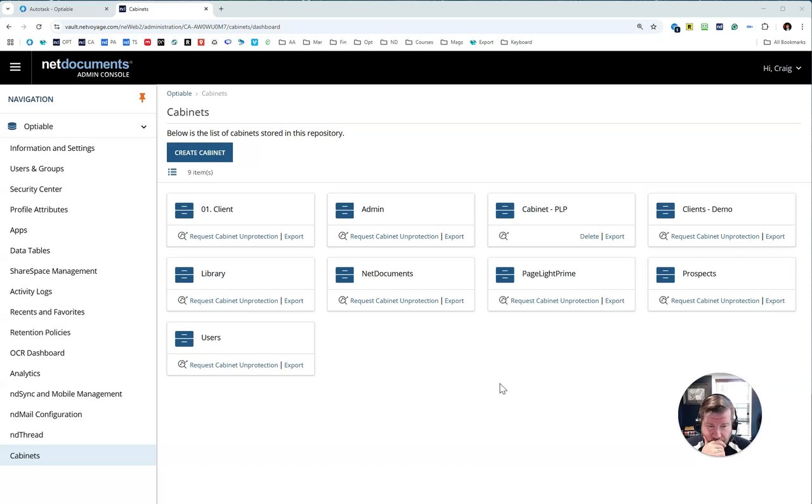The height and width of the screenshot is (504, 812).
Task: Open Information and Settings in navigation
Action: (52, 148)
